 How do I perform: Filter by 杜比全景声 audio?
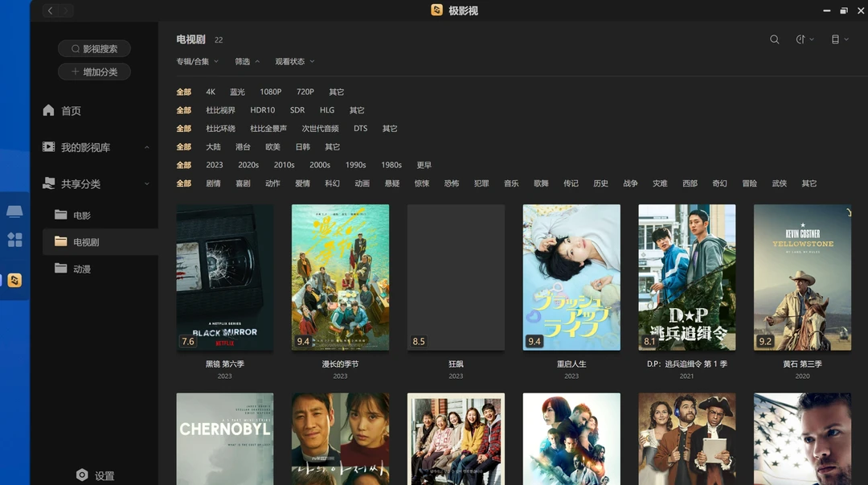point(268,129)
